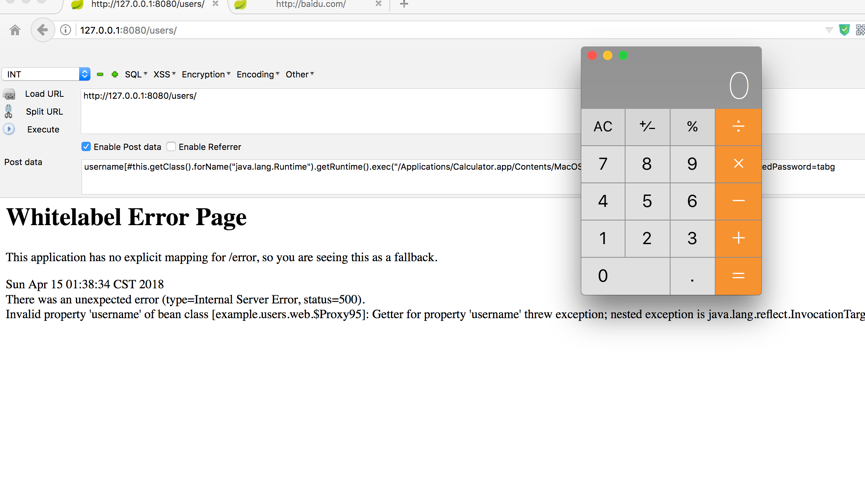Go back with the browser back arrow
The height and width of the screenshot is (503, 865).
(42, 30)
